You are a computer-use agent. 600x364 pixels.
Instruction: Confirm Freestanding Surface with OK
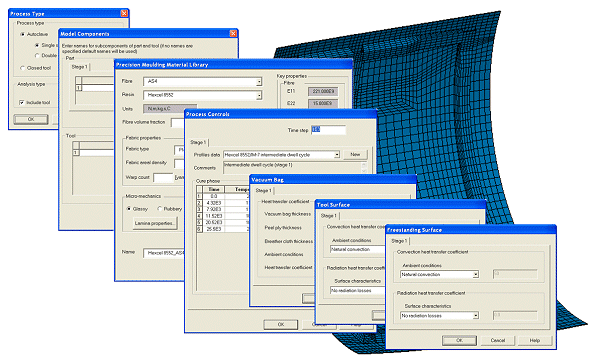point(459,340)
